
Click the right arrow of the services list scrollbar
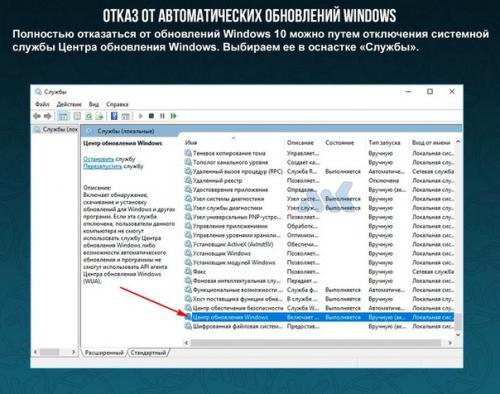click(450, 342)
